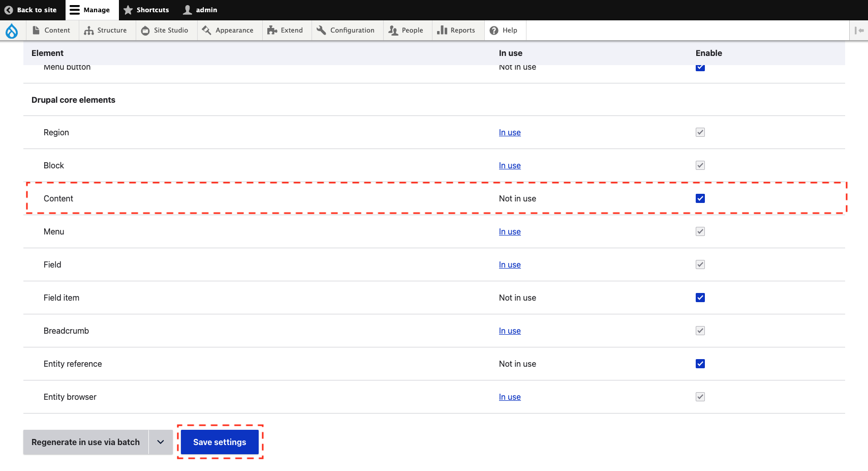The image size is (868, 471).
Task: Click Not in use text for Field item
Action: (517, 298)
